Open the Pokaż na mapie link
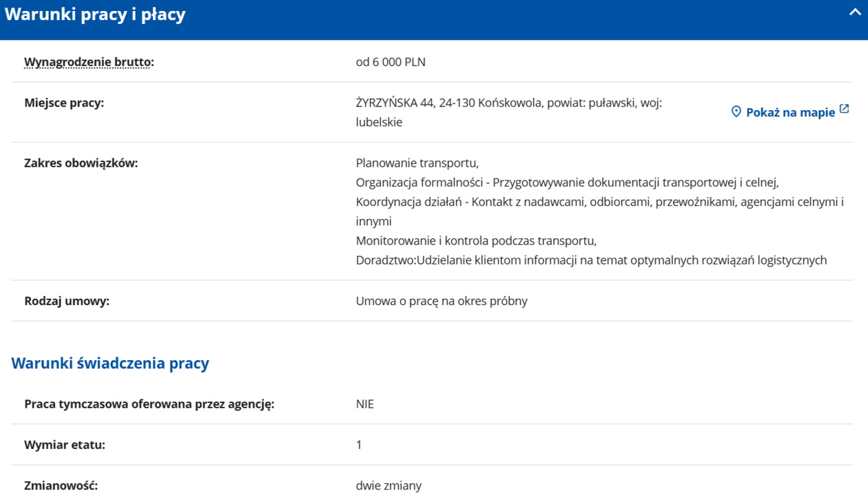Image resolution: width=868 pixels, height=493 pixels. (x=790, y=112)
